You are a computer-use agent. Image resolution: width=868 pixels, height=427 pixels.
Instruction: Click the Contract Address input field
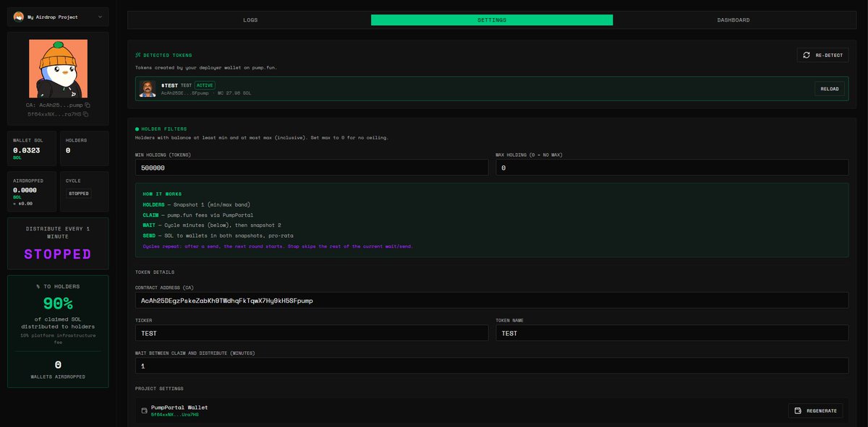pyautogui.click(x=492, y=300)
